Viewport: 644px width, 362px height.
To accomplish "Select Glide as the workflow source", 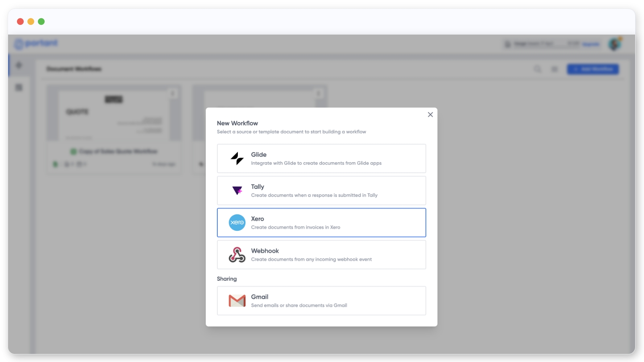I will [321, 158].
